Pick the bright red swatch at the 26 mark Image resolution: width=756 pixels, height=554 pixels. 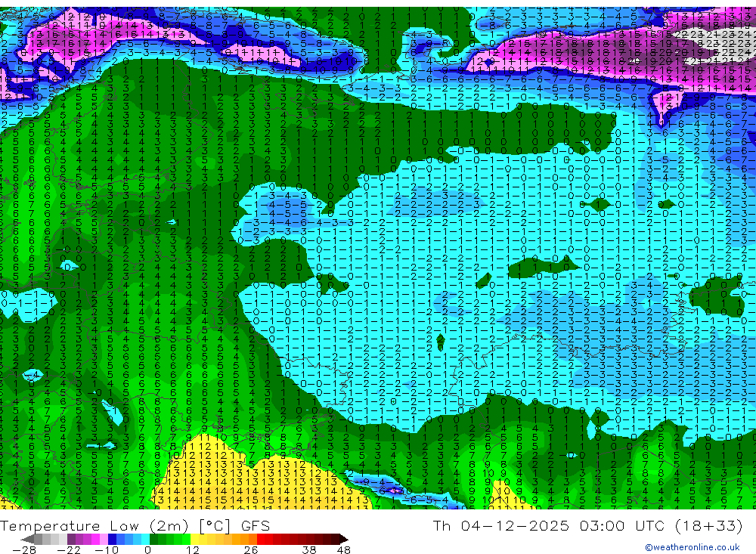(261, 540)
